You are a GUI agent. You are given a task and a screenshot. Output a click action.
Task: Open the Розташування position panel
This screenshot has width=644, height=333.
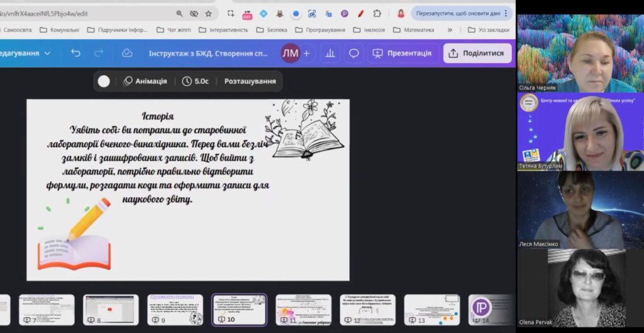click(x=250, y=81)
